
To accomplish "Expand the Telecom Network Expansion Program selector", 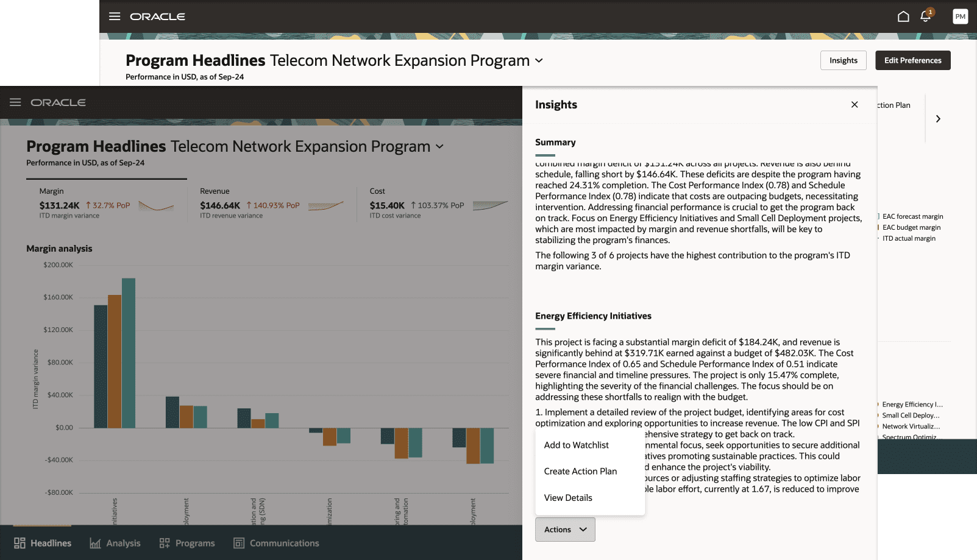I will pos(539,60).
